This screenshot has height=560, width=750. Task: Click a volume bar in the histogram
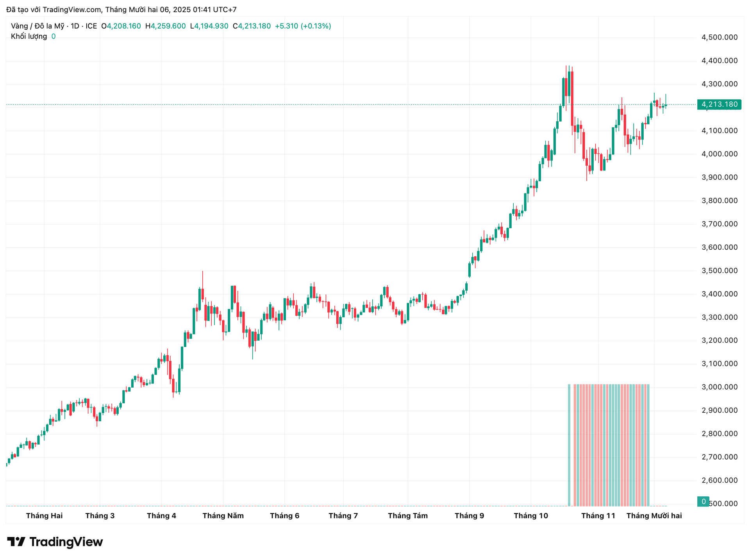pyautogui.click(x=605, y=442)
